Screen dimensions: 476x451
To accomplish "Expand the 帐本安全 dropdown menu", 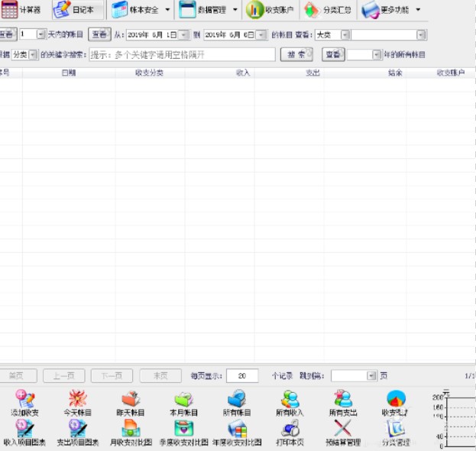I will pos(167,11).
